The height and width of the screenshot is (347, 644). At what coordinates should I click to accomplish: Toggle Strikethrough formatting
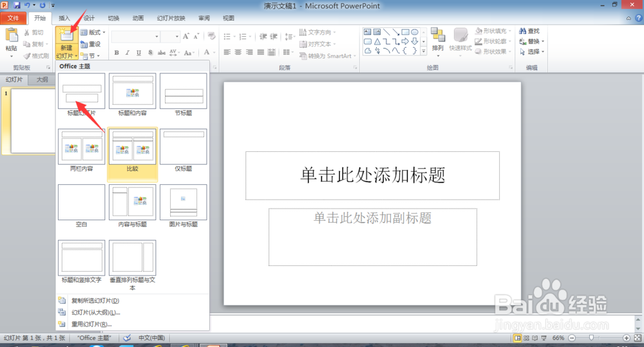point(162,53)
